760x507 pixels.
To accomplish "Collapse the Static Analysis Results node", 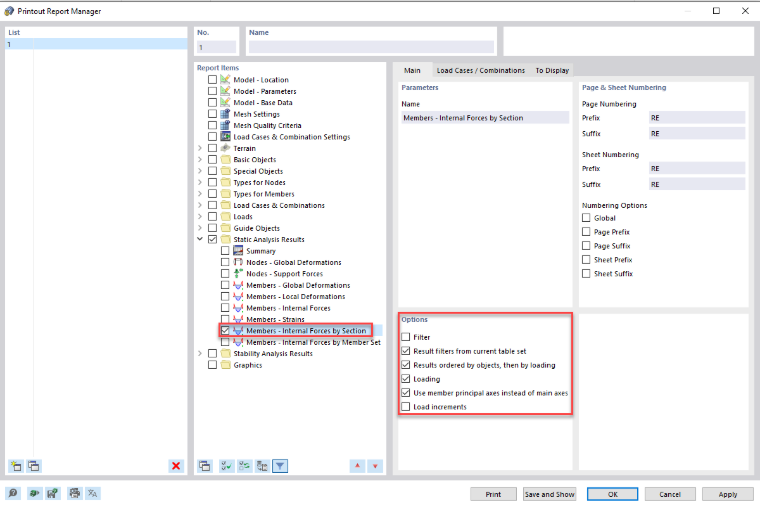I will pyautogui.click(x=200, y=239).
